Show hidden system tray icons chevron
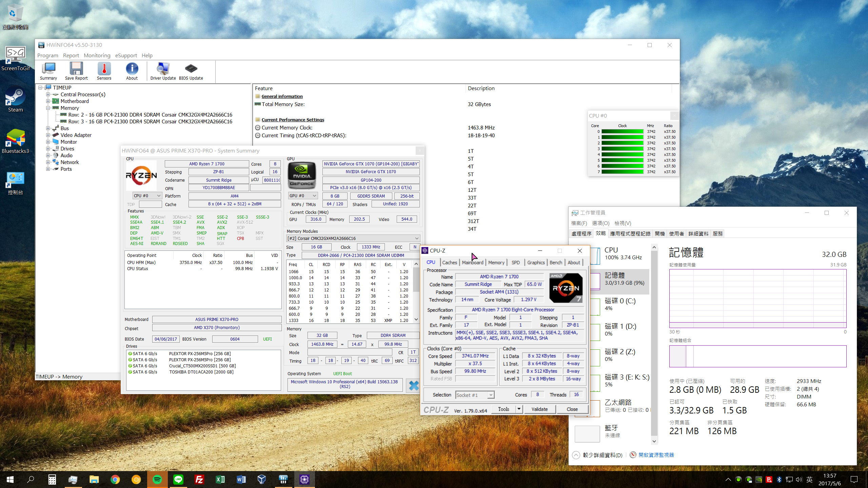 coord(728,480)
